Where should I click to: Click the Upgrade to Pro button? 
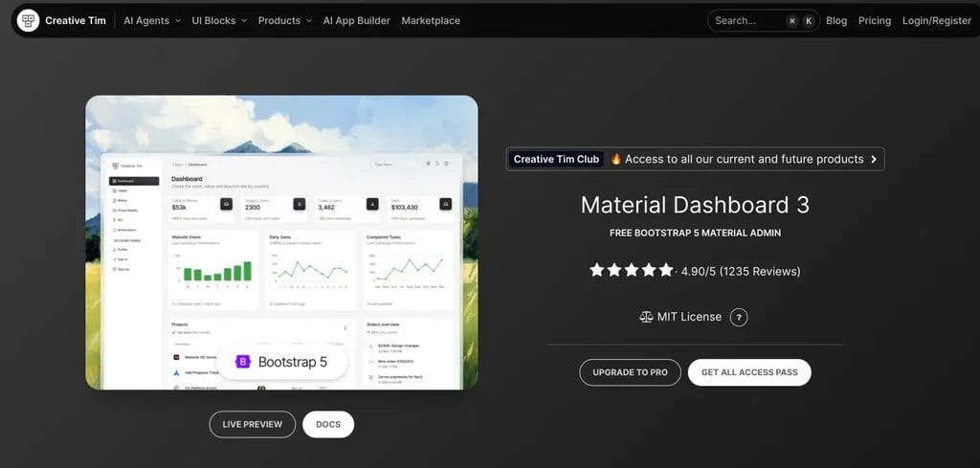tap(630, 372)
